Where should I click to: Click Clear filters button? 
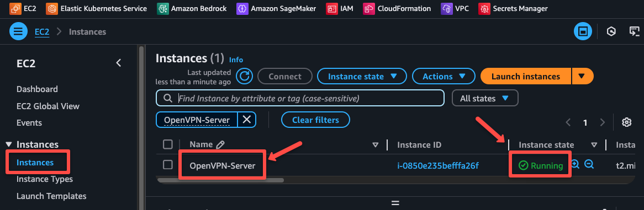tap(315, 120)
